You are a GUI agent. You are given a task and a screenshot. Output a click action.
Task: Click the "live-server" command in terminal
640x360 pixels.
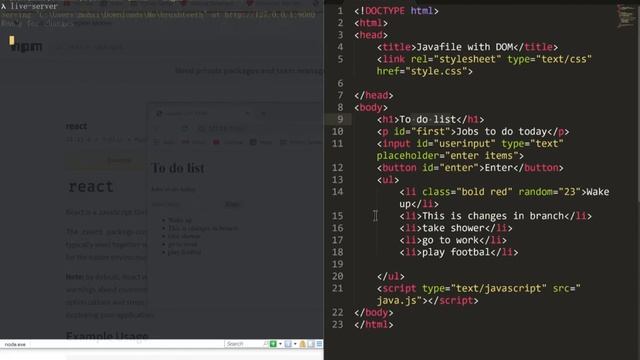click(x=34, y=6)
